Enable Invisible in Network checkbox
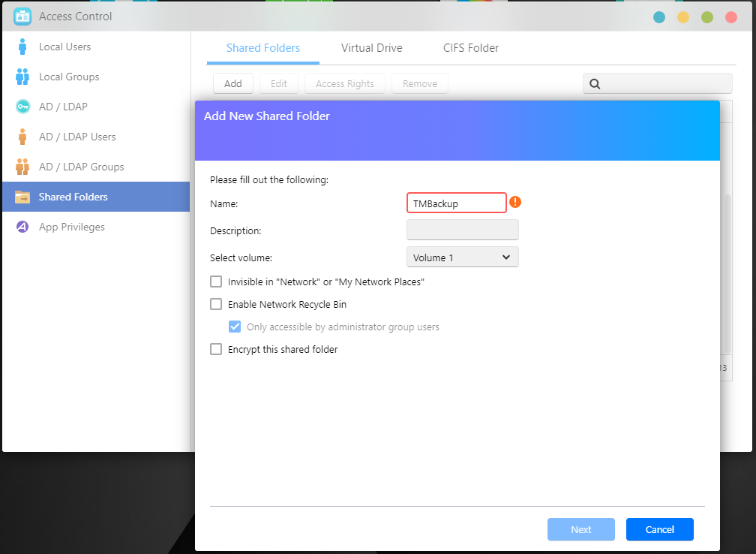 click(x=216, y=282)
